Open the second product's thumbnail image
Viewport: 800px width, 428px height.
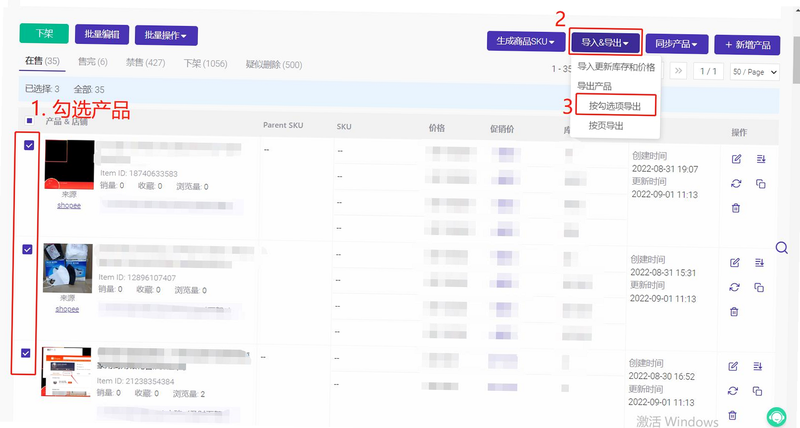pyautogui.click(x=67, y=268)
